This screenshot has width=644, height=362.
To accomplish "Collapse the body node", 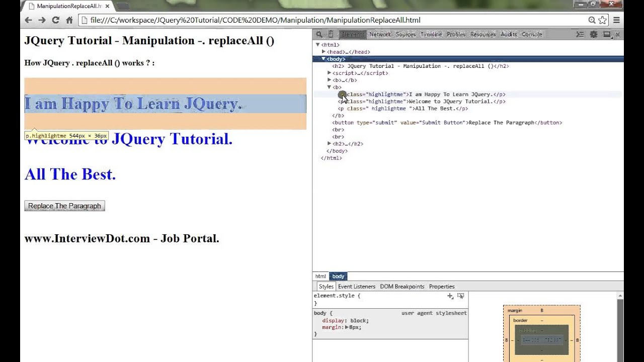I will pyautogui.click(x=324, y=59).
